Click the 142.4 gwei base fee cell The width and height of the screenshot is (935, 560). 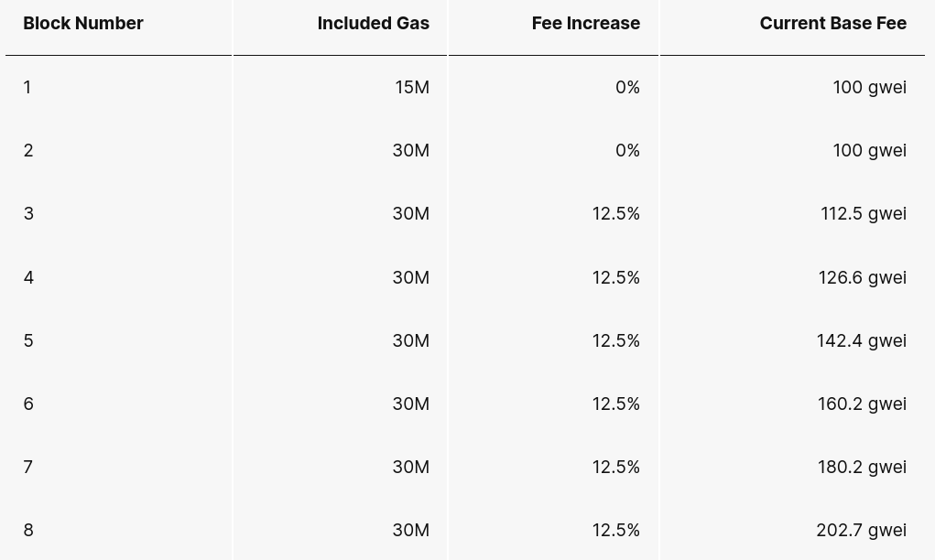862,340
